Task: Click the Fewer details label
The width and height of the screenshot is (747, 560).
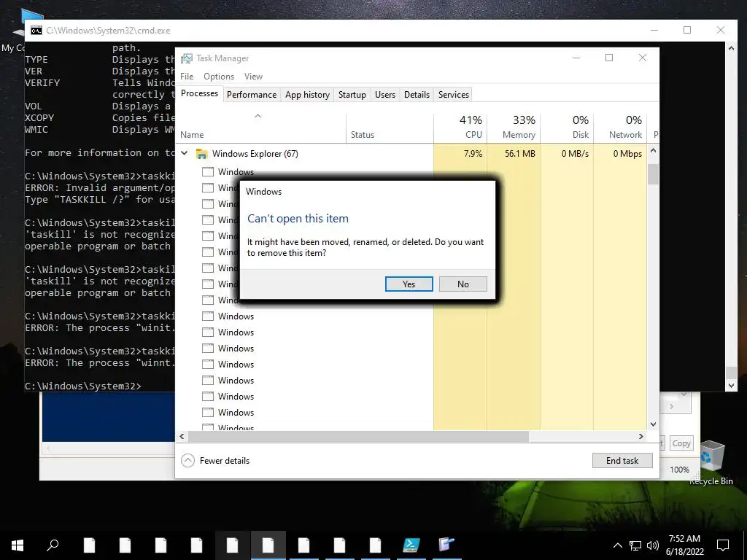Action: pos(225,461)
